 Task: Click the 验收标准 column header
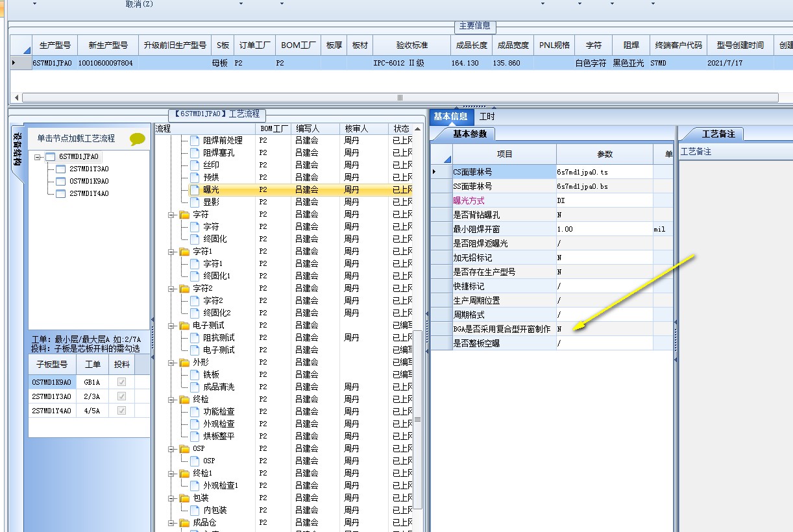pyautogui.click(x=411, y=45)
